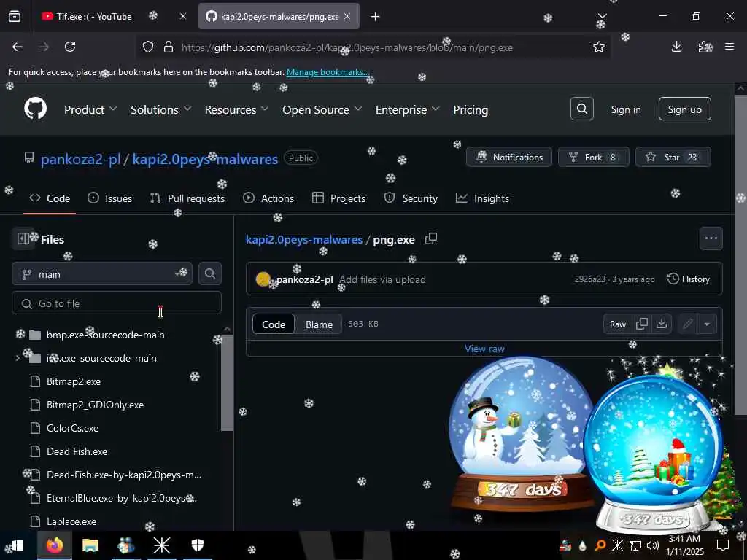Click the URL address bar
747x560 pixels.
pyautogui.click(x=371, y=47)
